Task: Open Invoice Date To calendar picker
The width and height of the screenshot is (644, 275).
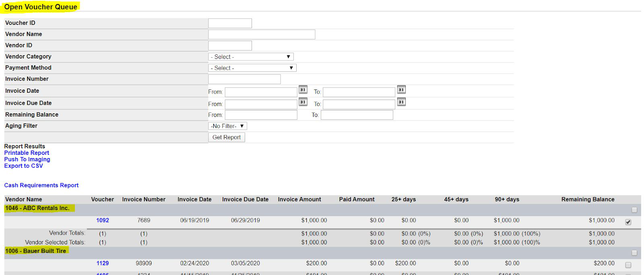Action: pyautogui.click(x=401, y=90)
